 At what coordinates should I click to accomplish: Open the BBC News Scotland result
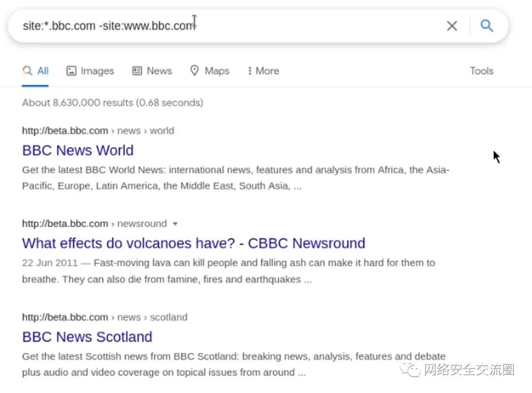pos(87,337)
